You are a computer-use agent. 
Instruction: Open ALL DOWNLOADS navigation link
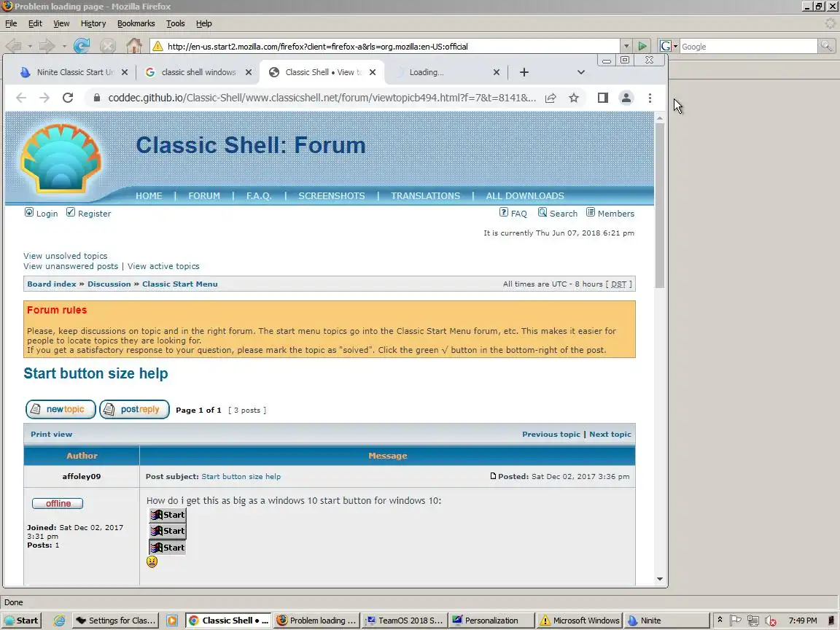[x=525, y=196]
